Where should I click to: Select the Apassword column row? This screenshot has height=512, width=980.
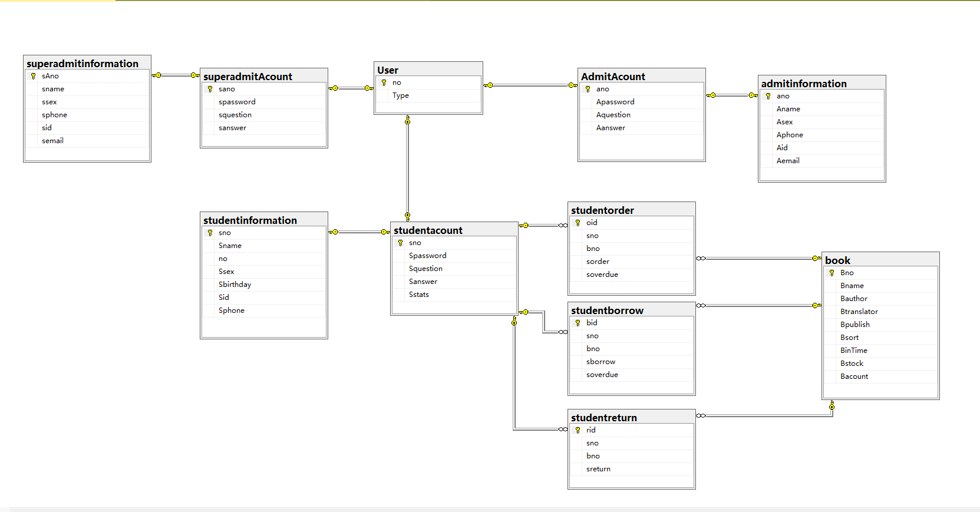click(642, 102)
